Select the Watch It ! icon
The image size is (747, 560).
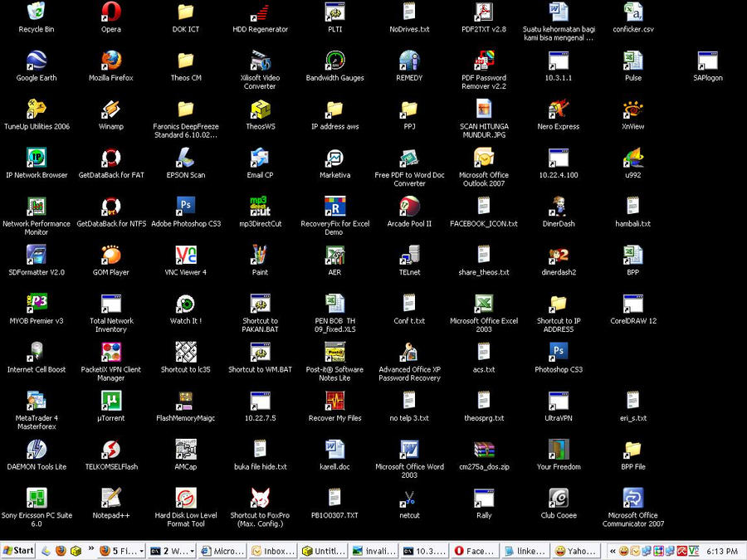click(x=186, y=304)
